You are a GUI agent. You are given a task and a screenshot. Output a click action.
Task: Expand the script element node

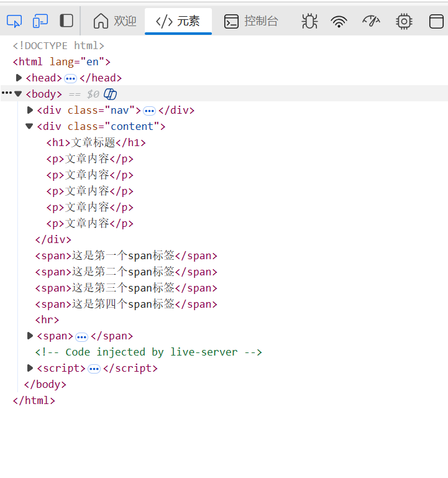click(30, 368)
